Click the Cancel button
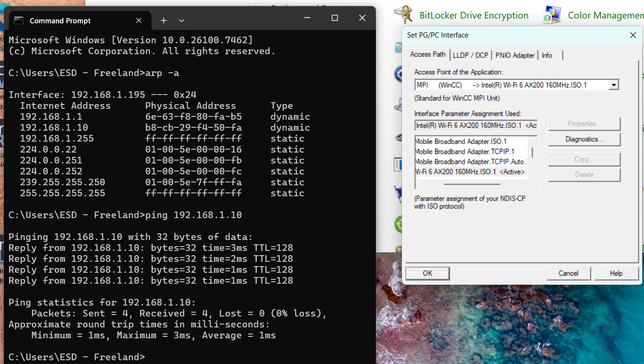644x364 pixels. pos(568,273)
